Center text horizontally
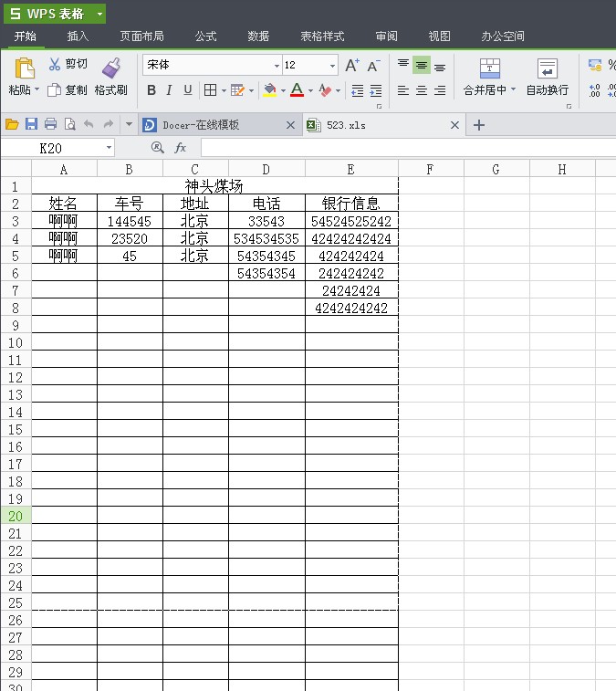The width and height of the screenshot is (616, 691). click(422, 90)
